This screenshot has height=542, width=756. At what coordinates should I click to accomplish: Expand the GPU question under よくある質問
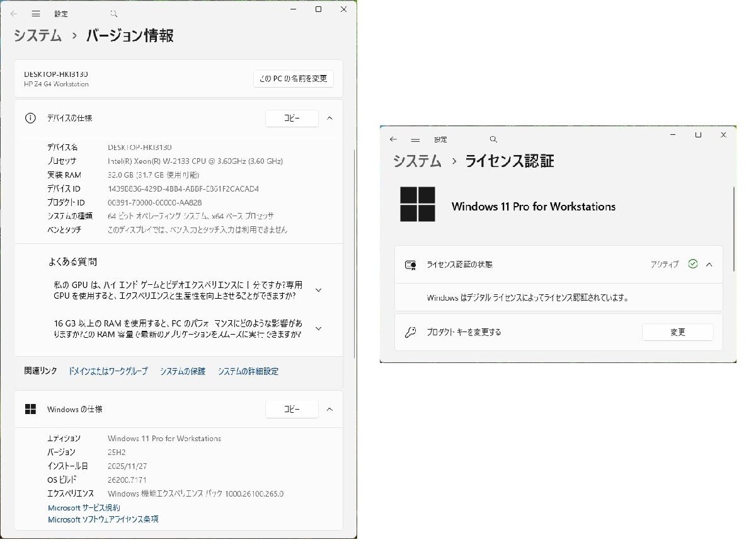(x=318, y=290)
